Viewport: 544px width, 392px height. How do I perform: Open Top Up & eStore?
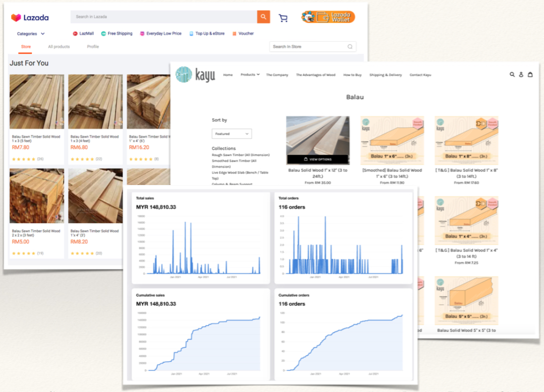[207, 33]
